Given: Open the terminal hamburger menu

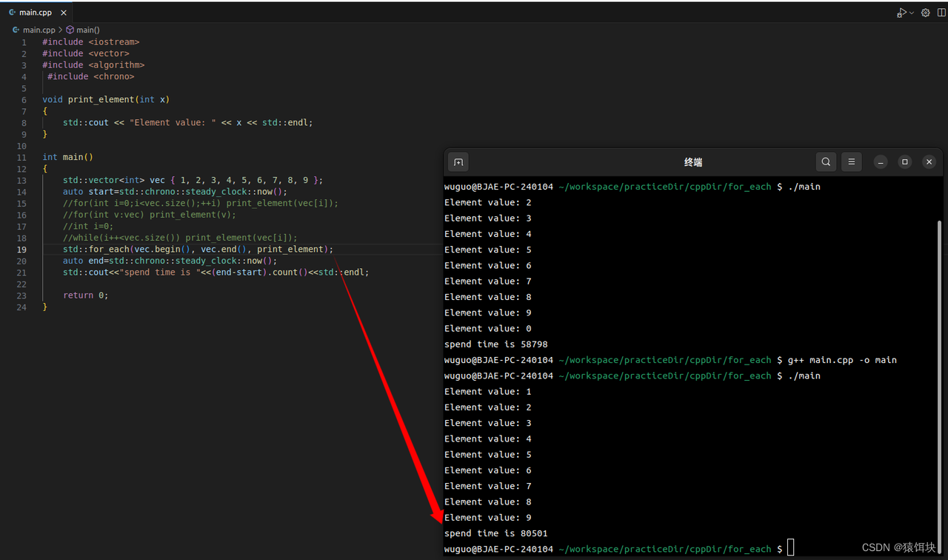Looking at the screenshot, I should click(x=851, y=161).
